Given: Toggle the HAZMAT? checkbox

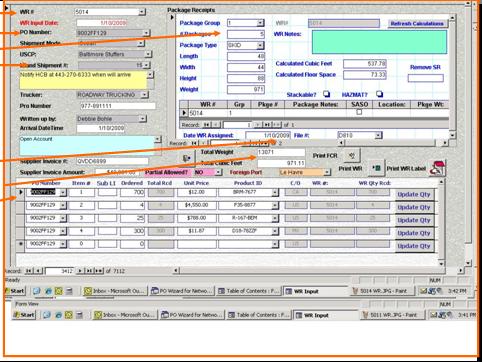Looking at the screenshot, I should pyautogui.click(x=380, y=94).
